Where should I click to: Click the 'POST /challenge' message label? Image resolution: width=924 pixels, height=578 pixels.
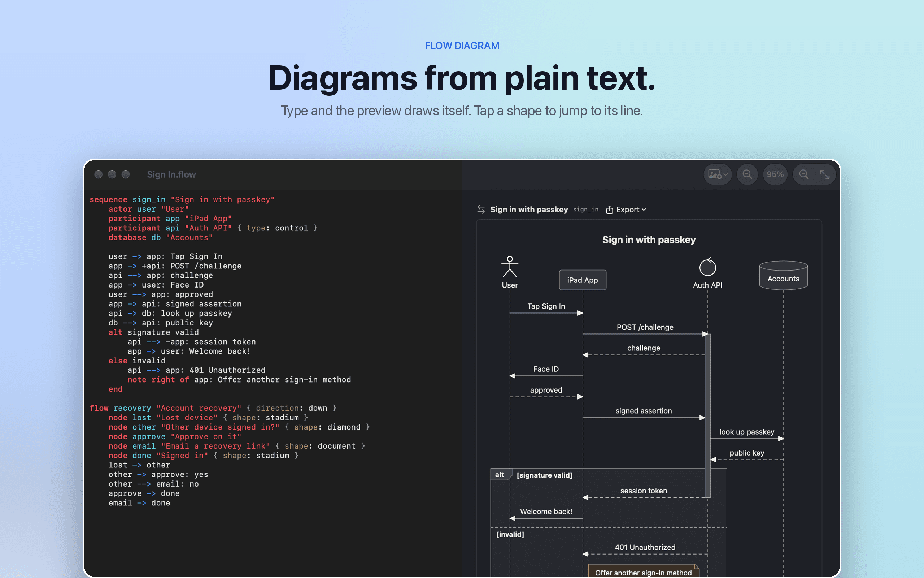pos(645,327)
